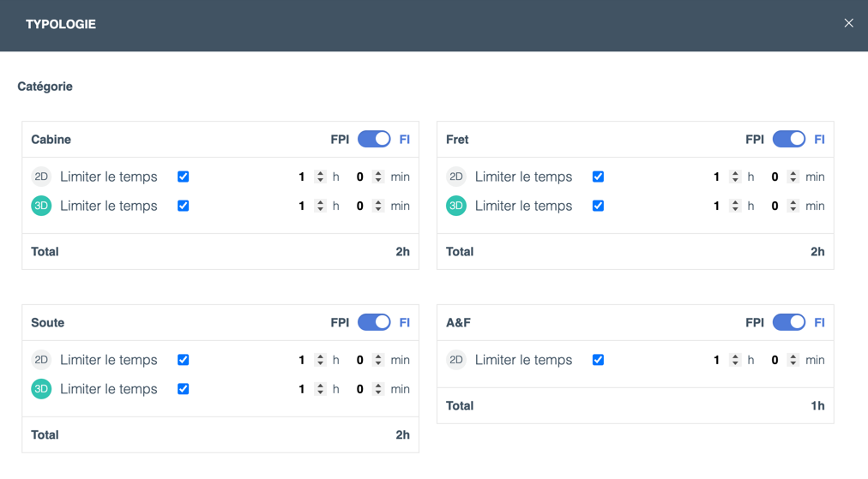Switch the Soute FPI/FI toggle

click(374, 322)
